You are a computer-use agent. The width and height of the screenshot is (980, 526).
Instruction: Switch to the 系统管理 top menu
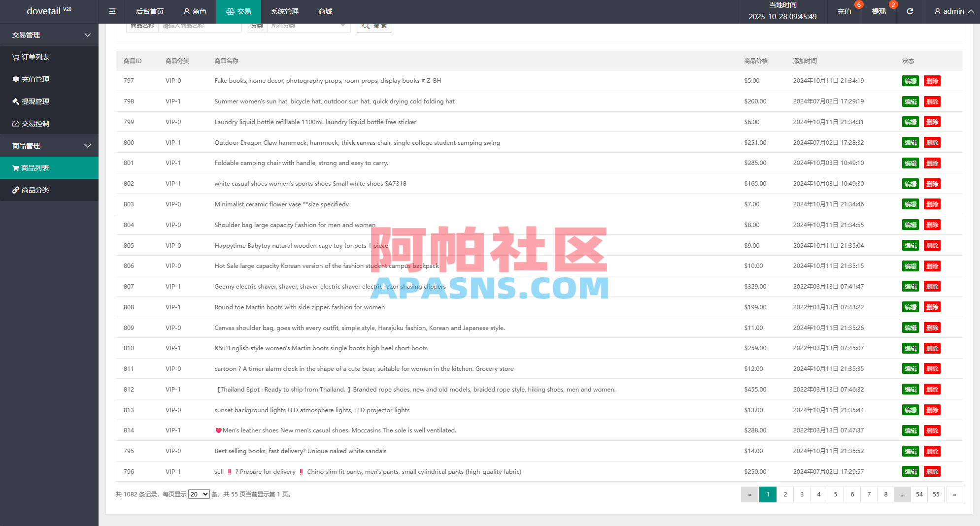click(x=284, y=11)
